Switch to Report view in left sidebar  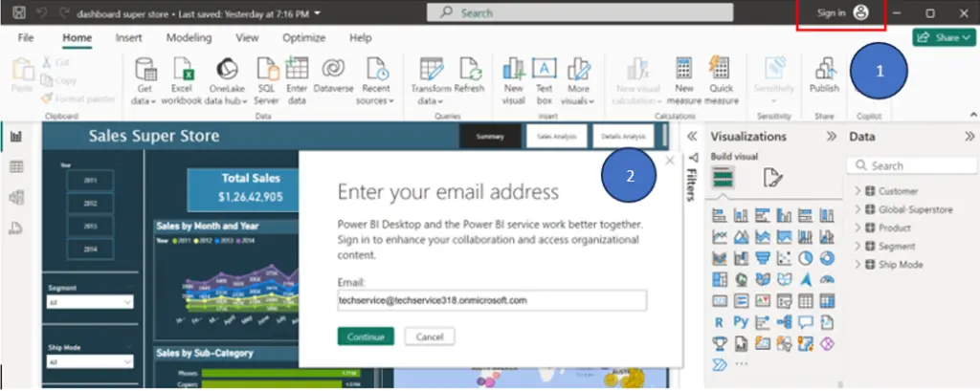coord(16,136)
